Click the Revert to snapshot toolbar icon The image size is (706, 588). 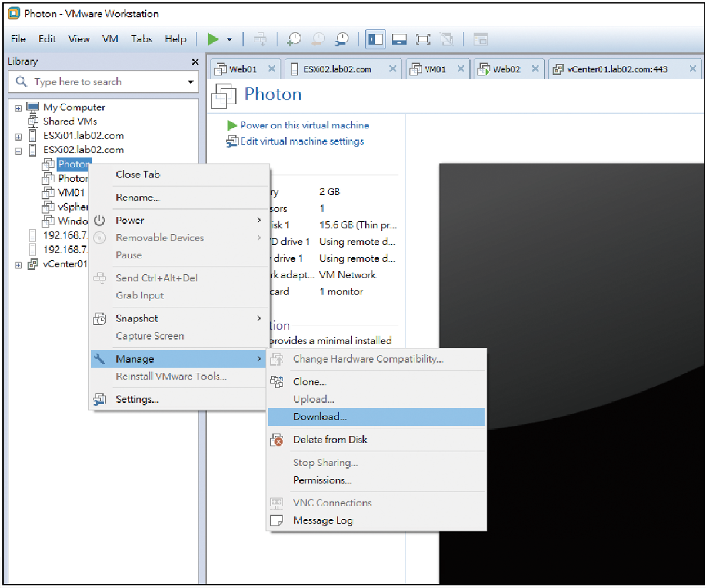[318, 39]
